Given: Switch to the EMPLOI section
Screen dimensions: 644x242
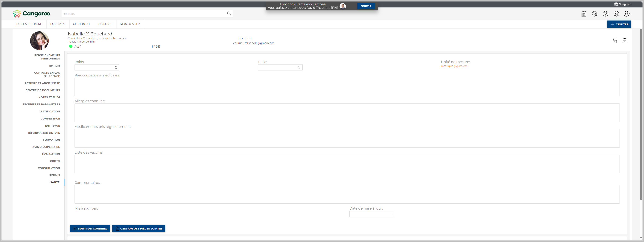Looking at the screenshot, I should [55, 66].
